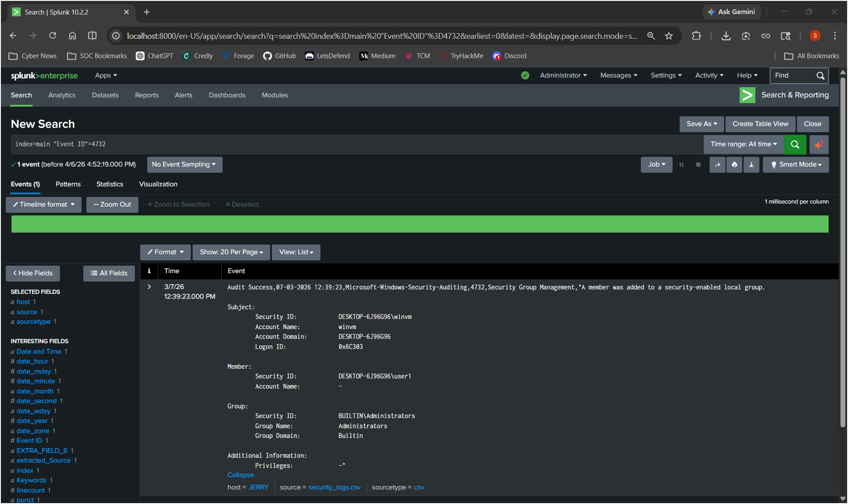Share the search job results

(x=718, y=164)
